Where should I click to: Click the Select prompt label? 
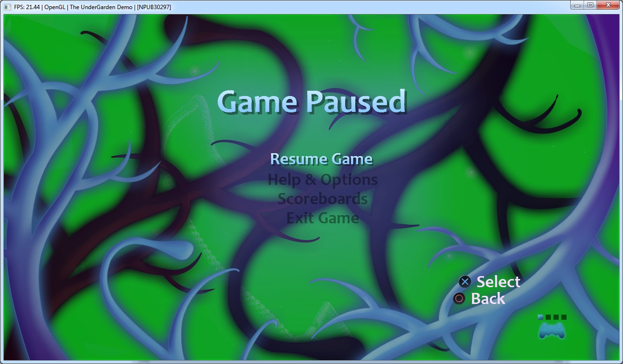[498, 282]
